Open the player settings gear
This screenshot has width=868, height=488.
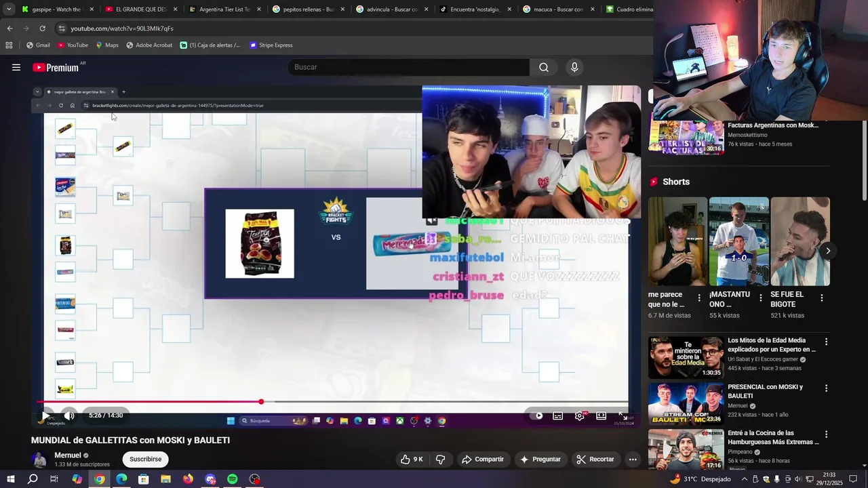(579, 415)
